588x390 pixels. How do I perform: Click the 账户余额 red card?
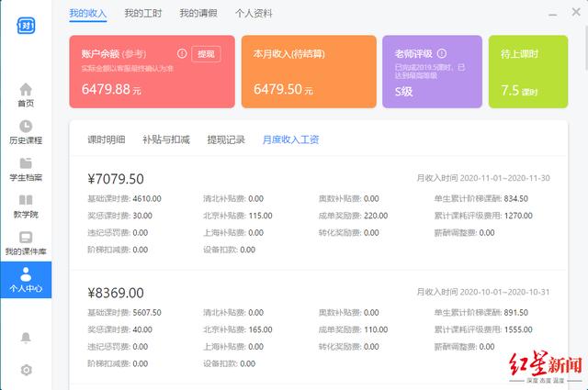click(x=152, y=72)
